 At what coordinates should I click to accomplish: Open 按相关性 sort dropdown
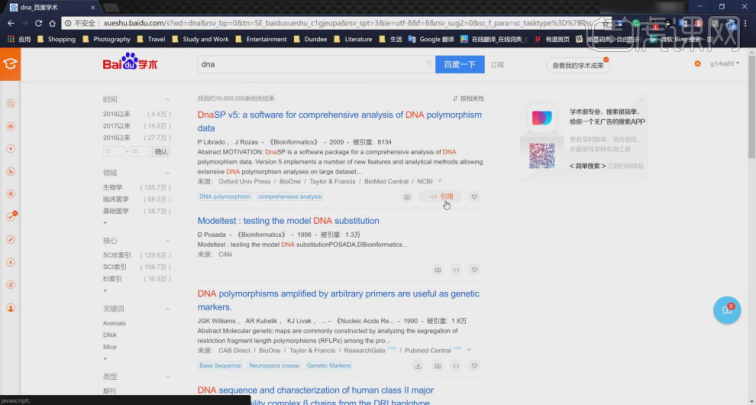pos(468,98)
